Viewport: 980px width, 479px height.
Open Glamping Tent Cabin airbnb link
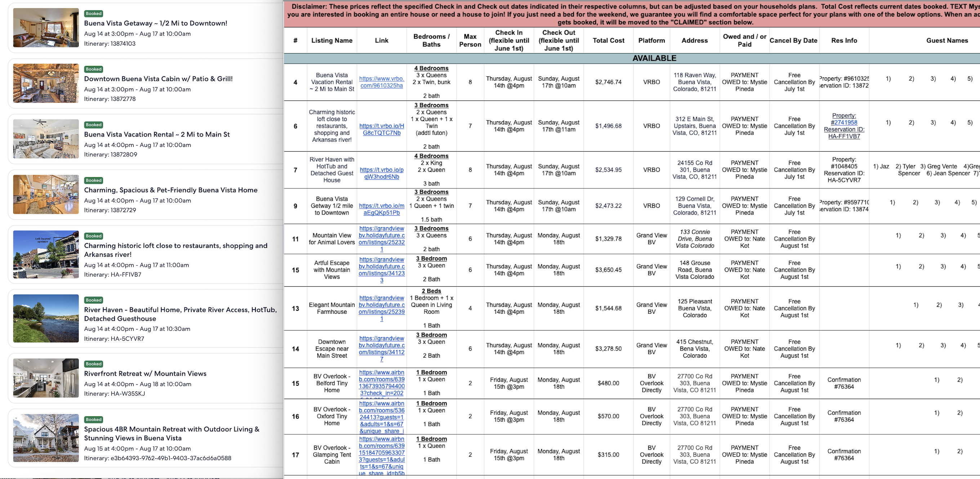pyautogui.click(x=382, y=456)
